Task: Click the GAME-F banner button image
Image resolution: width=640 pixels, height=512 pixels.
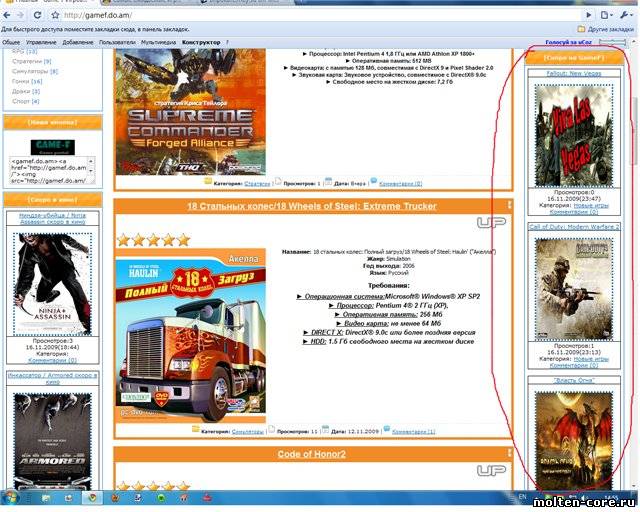Action: (x=53, y=147)
